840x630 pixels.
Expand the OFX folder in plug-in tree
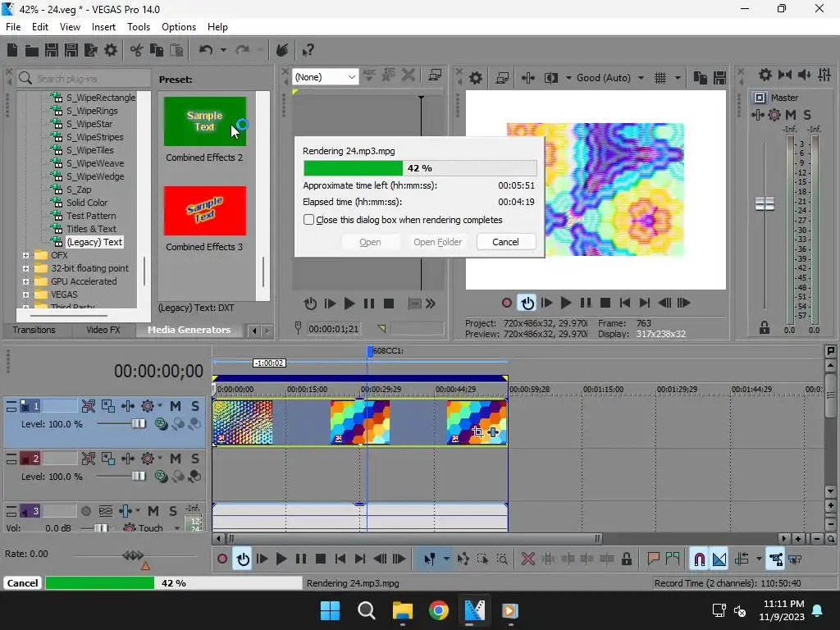pyautogui.click(x=25, y=255)
